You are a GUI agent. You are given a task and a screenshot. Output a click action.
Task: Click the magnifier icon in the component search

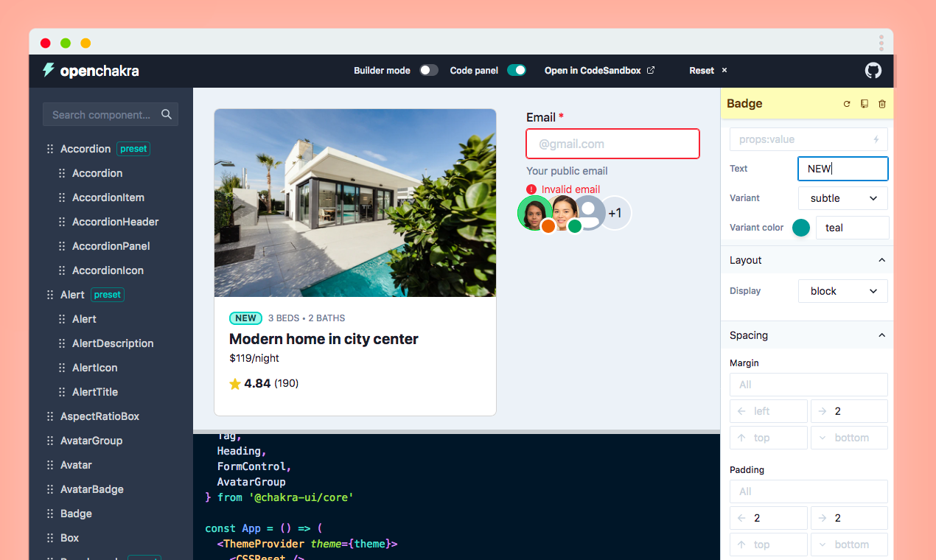[x=167, y=114]
